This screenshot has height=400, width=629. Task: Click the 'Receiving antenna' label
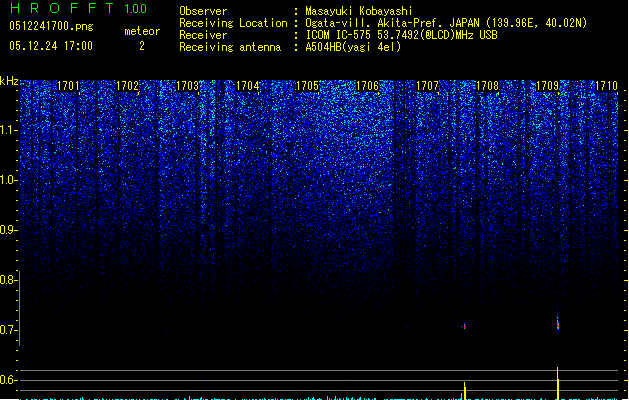(230, 47)
